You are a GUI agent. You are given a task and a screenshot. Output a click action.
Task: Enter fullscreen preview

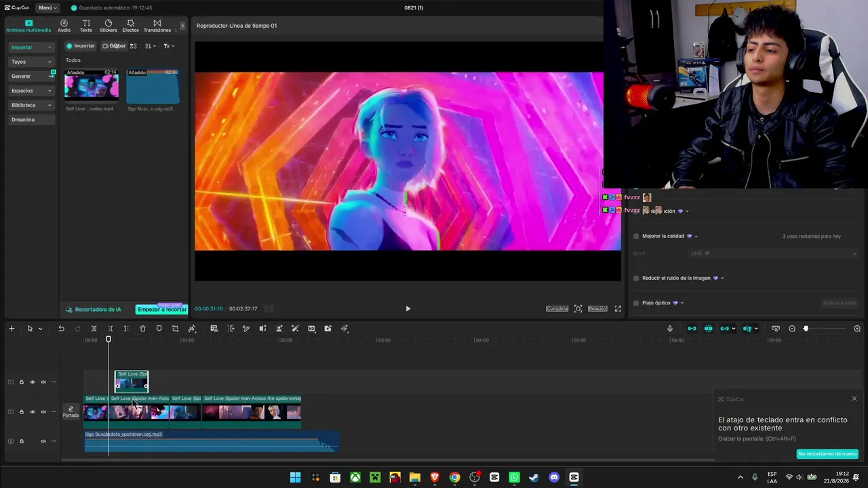click(618, 309)
